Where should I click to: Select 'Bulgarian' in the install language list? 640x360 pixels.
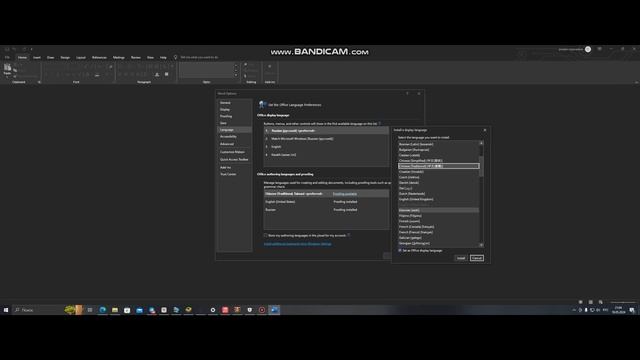(x=438, y=150)
